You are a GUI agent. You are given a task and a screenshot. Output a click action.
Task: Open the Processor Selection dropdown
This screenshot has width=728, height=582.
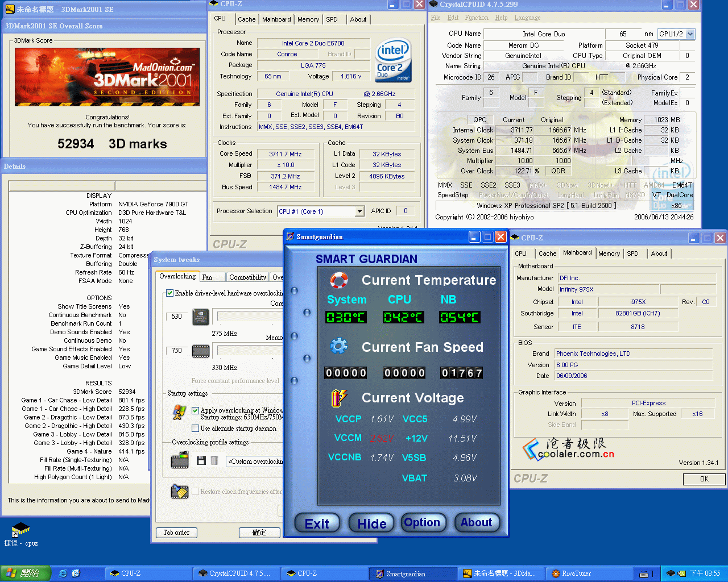(359, 211)
